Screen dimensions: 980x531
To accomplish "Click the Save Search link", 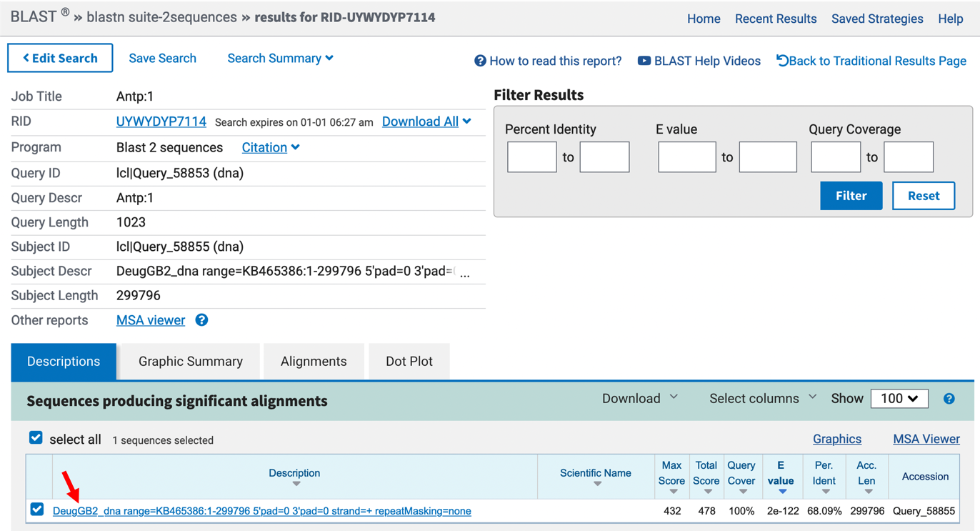I will pos(162,59).
